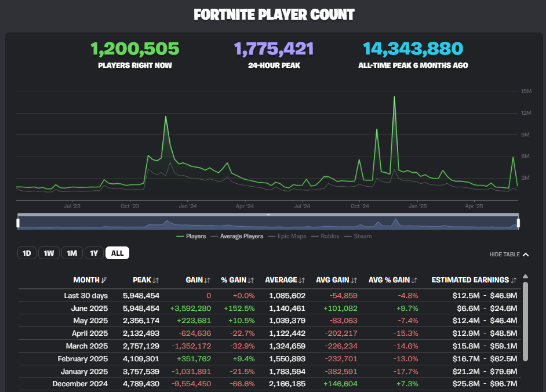Screen dimensions: 546x392
Task: Collapse table with HIDE TABLE chevron
Action: coord(526,255)
